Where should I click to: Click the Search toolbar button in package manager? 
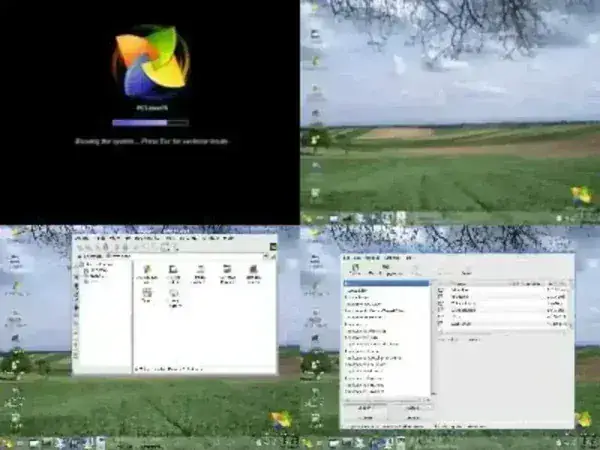[466, 269]
